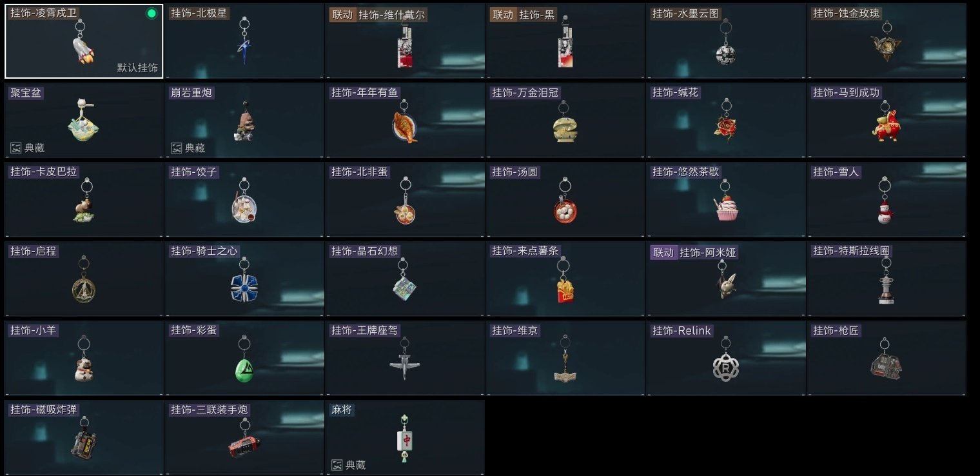Select the rocket charm 挂饰-凌霄戍卫
Screen dimensions: 980x476
tap(84, 41)
